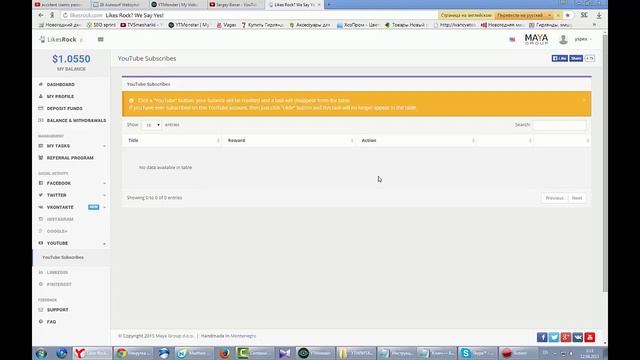Close the orange info alert banner

click(584, 100)
